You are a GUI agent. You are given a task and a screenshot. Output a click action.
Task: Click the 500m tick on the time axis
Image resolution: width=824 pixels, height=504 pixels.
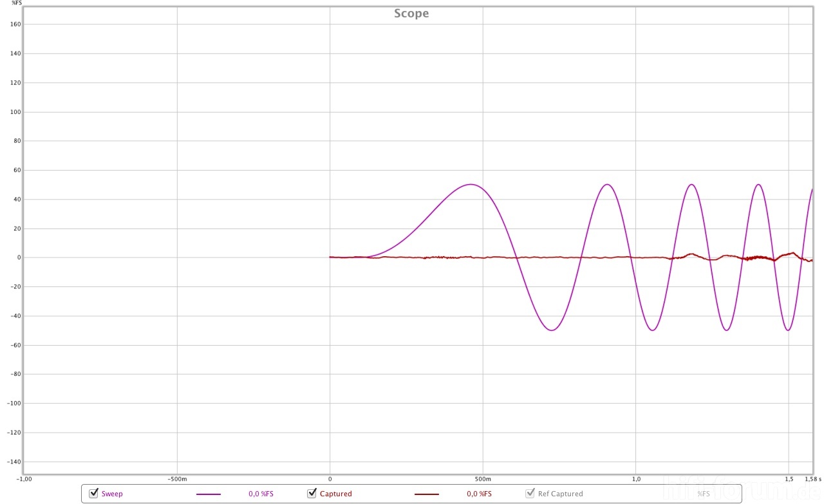click(482, 479)
